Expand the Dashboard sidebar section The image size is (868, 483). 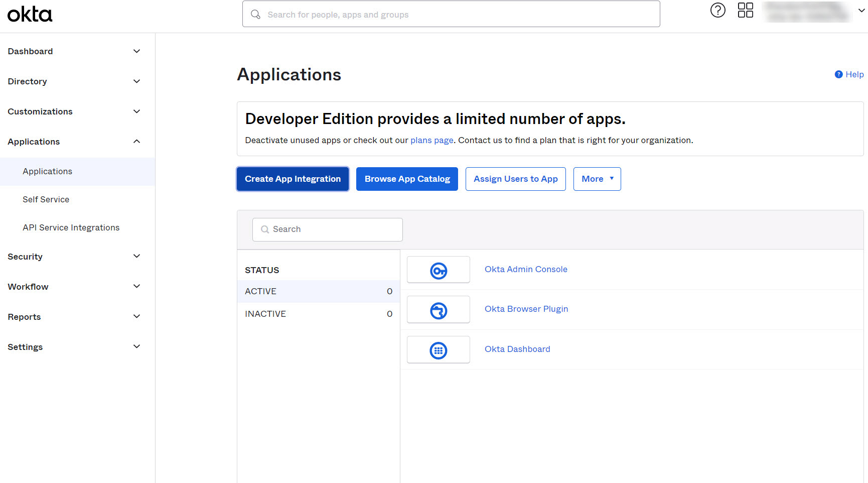(136, 51)
